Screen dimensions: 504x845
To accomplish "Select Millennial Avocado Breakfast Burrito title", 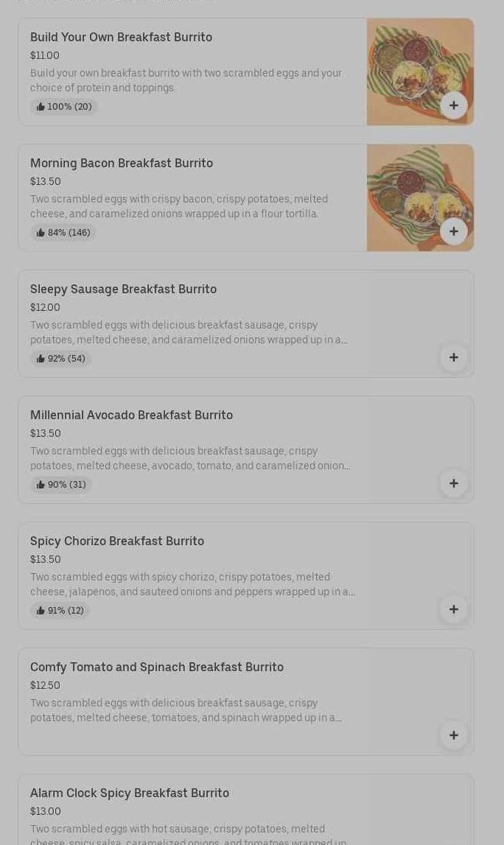I will click(x=131, y=416).
